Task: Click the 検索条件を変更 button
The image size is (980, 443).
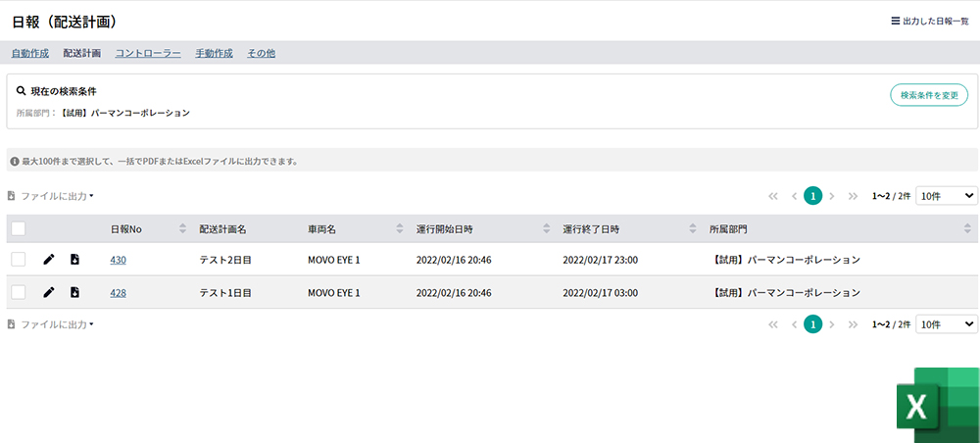Action: coord(928,95)
